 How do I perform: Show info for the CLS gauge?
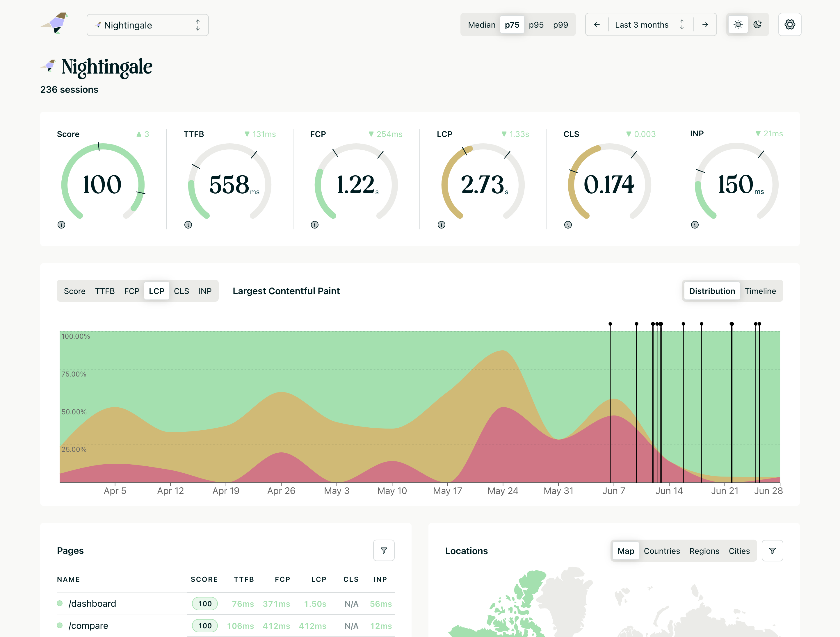coord(568,225)
